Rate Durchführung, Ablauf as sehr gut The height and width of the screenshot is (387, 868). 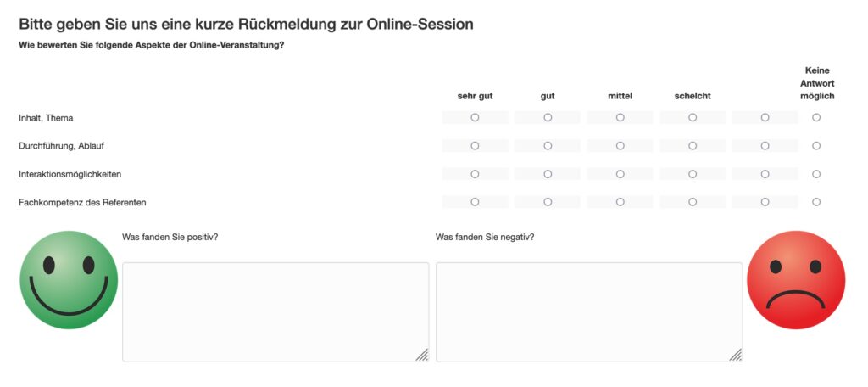(x=475, y=146)
